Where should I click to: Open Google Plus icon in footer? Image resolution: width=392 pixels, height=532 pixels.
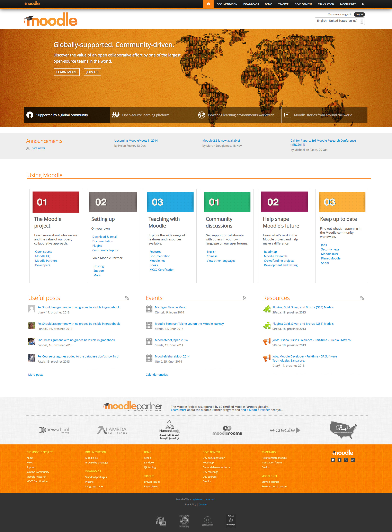346,460
